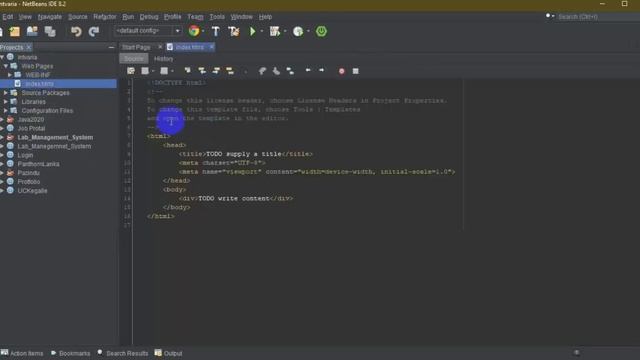The image size is (640, 360).
Task: Start macro recording with red circle icon
Action: click(342, 71)
